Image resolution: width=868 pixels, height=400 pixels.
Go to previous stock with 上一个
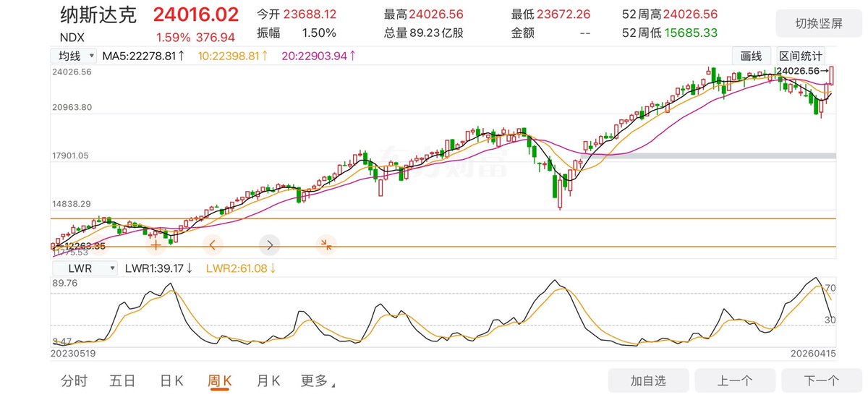(735, 380)
